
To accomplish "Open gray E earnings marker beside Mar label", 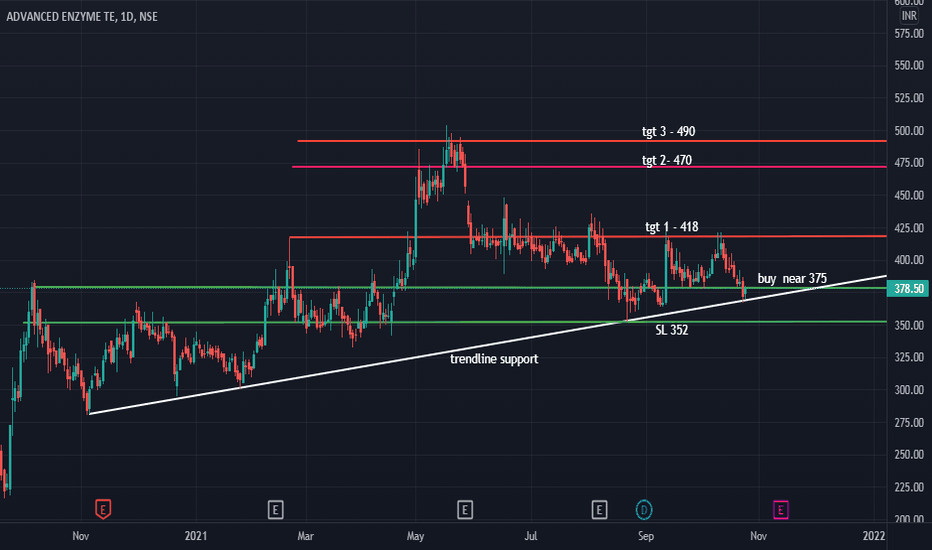I will (275, 510).
